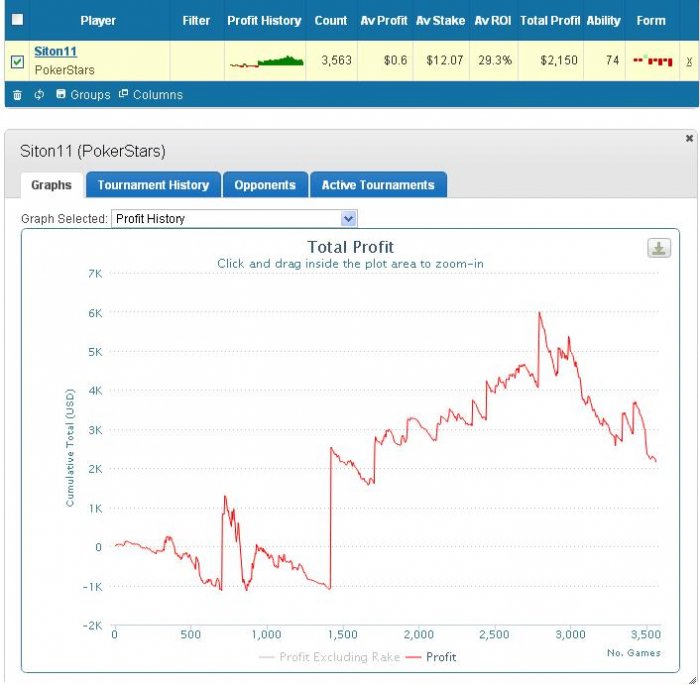The width and height of the screenshot is (700, 685).
Task: Click the refresh icon next to trash
Action: pos(39,95)
